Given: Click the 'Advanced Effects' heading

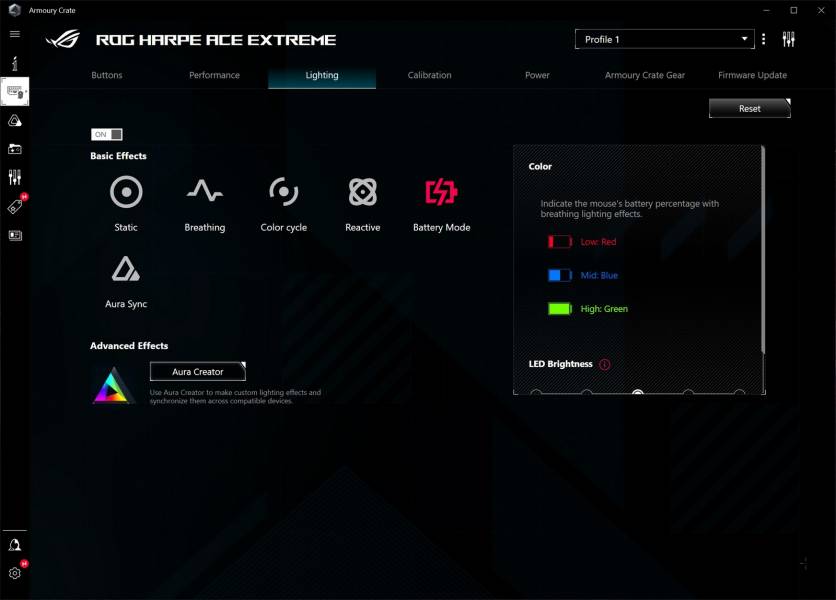Looking at the screenshot, I should point(129,346).
